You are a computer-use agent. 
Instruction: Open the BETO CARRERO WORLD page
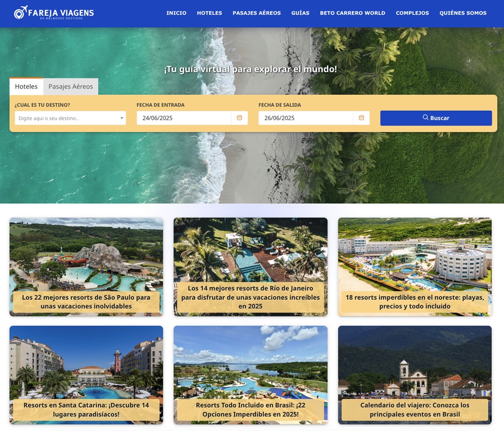352,13
